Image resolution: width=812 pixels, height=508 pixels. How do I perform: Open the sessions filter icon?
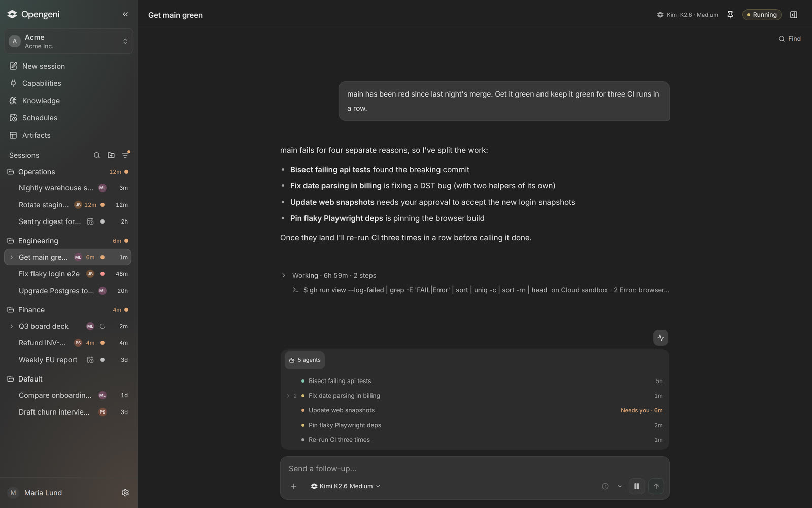pos(125,155)
